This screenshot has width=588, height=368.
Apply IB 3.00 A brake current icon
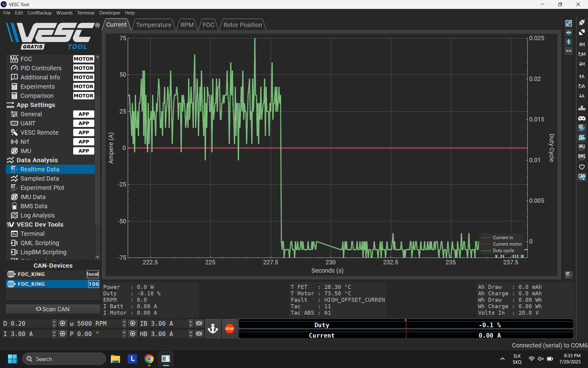coord(199,324)
